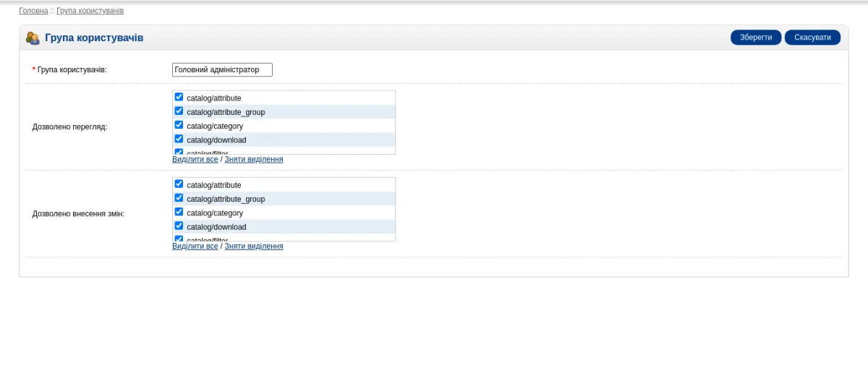868x368 pixels.
Task: Open the Група користувачів breadcrumb link
Action: coord(90,11)
